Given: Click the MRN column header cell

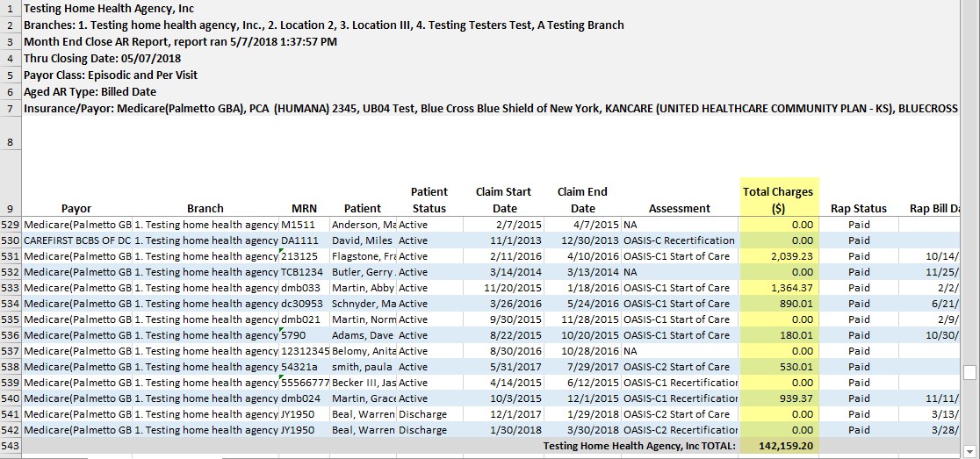Looking at the screenshot, I should click(x=304, y=209).
